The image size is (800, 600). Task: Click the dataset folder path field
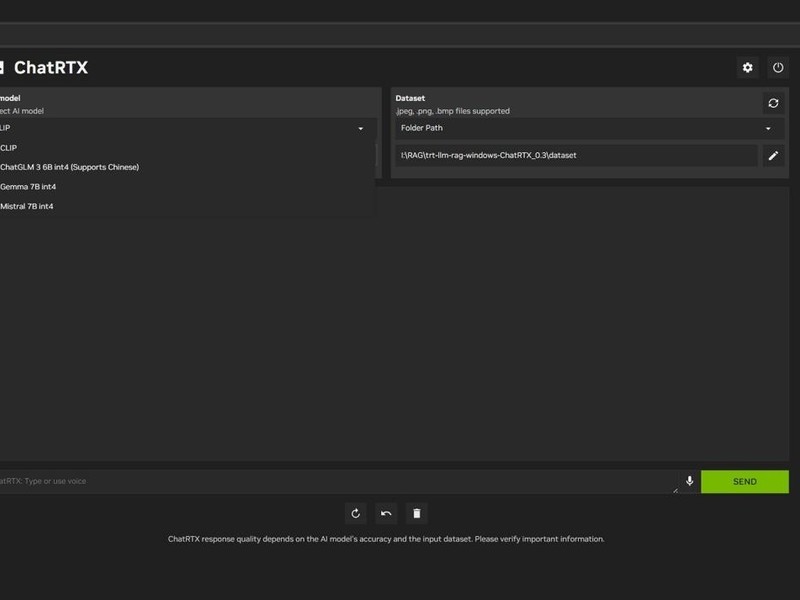tap(576, 155)
